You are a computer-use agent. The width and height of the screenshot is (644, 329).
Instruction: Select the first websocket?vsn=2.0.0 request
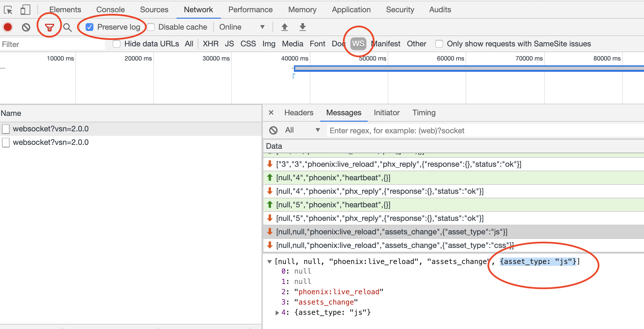point(130,129)
